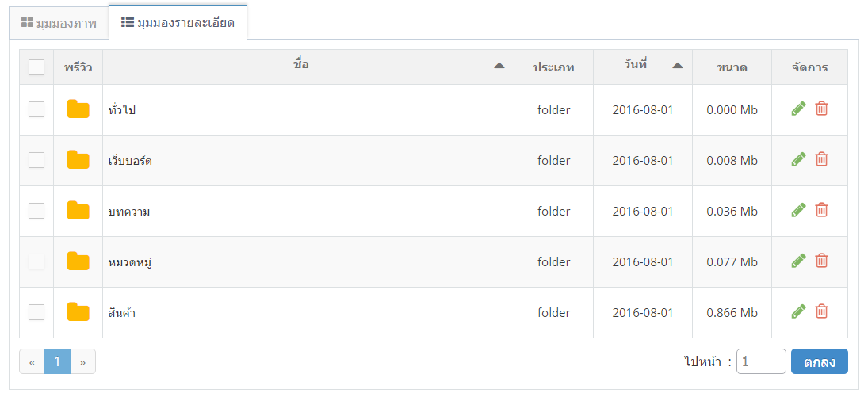Select the มุมมองรายละเอียด tab

(178, 23)
